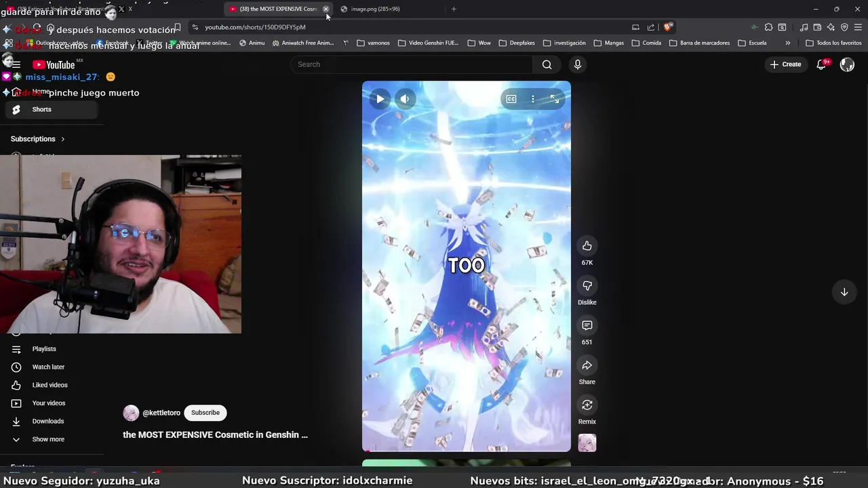Click the Share arrow icon
The width and height of the screenshot is (868, 488).
(587, 365)
